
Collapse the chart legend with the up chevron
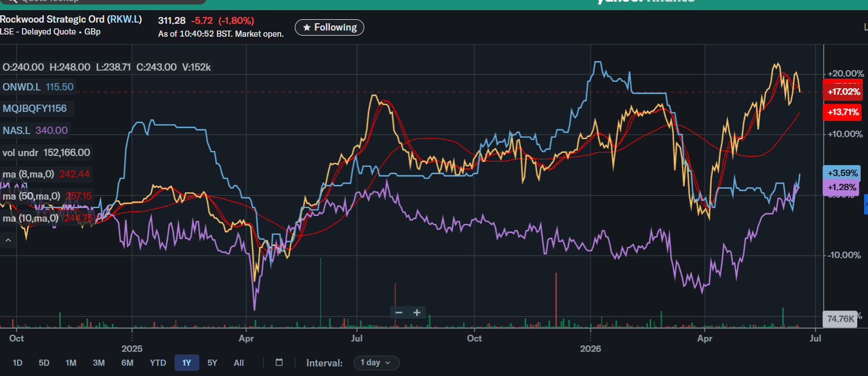[8, 241]
